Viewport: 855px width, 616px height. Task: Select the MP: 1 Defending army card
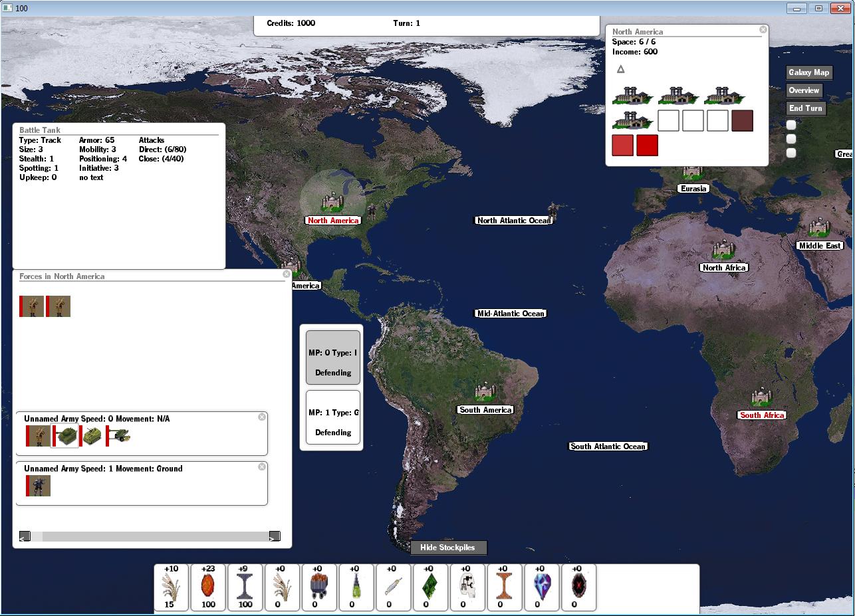(333, 417)
